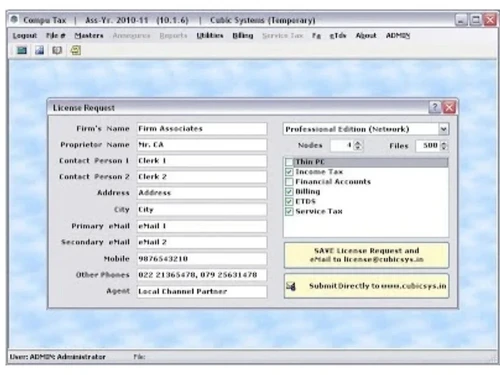Viewport: 500px width, 375px height.
Task: Click the Nodes value box
Action: [x=342, y=146]
